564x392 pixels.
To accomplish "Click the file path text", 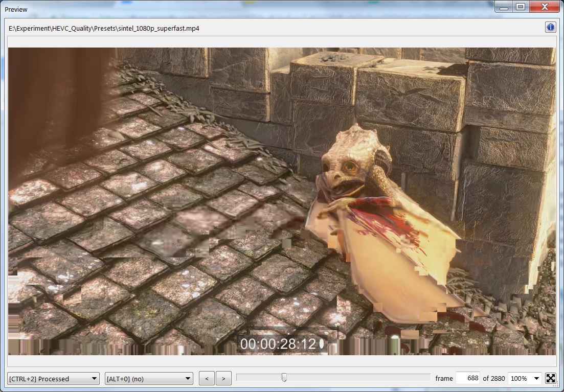I will point(104,29).
